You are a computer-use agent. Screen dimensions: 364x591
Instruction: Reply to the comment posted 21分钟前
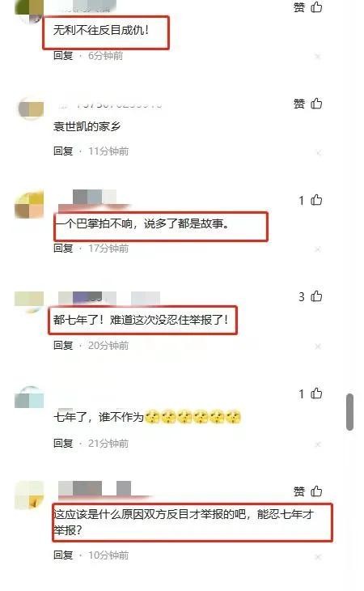coord(63,444)
